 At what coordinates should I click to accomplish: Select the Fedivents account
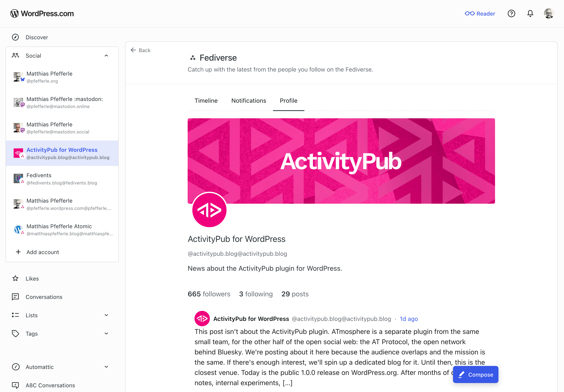(x=62, y=178)
